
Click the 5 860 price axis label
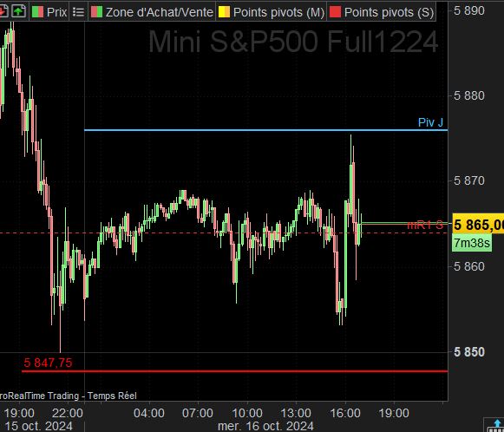tap(469, 266)
